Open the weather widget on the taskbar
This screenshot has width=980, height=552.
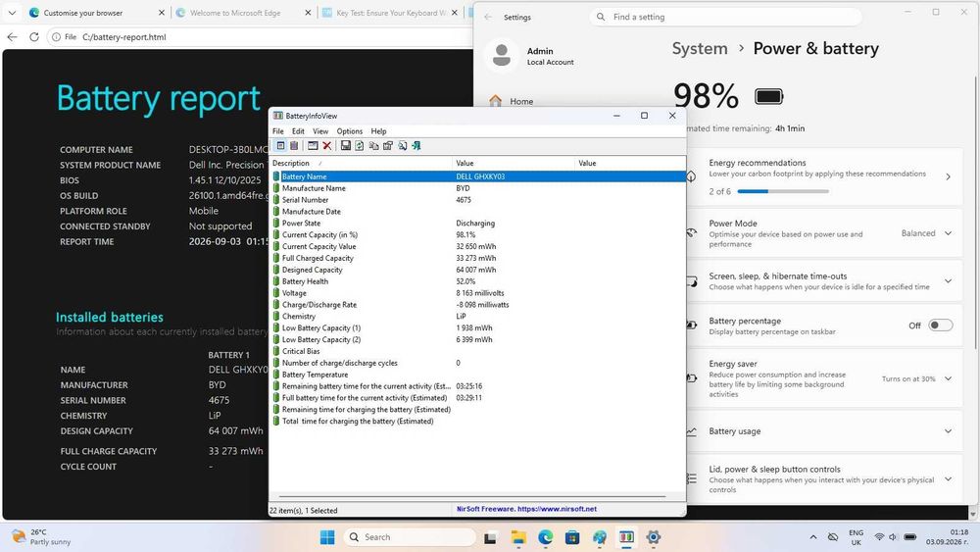(42, 537)
